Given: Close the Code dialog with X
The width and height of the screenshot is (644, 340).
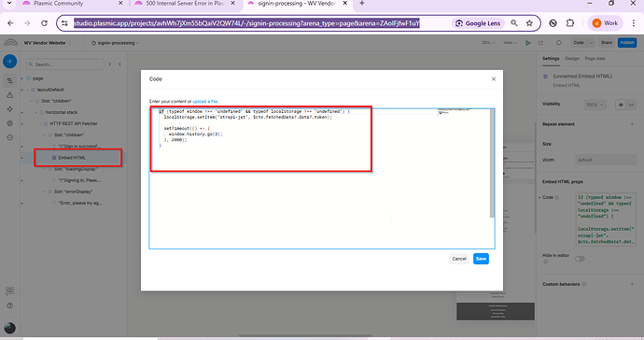Looking at the screenshot, I should tap(494, 79).
